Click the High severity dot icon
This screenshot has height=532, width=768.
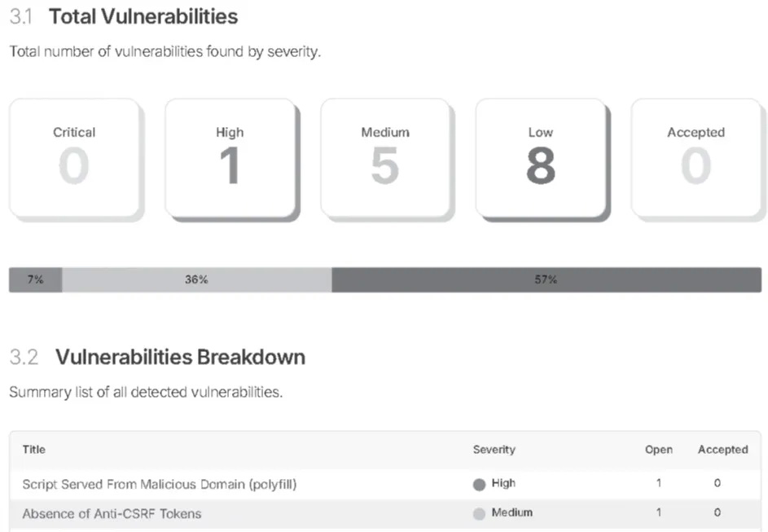(x=479, y=485)
